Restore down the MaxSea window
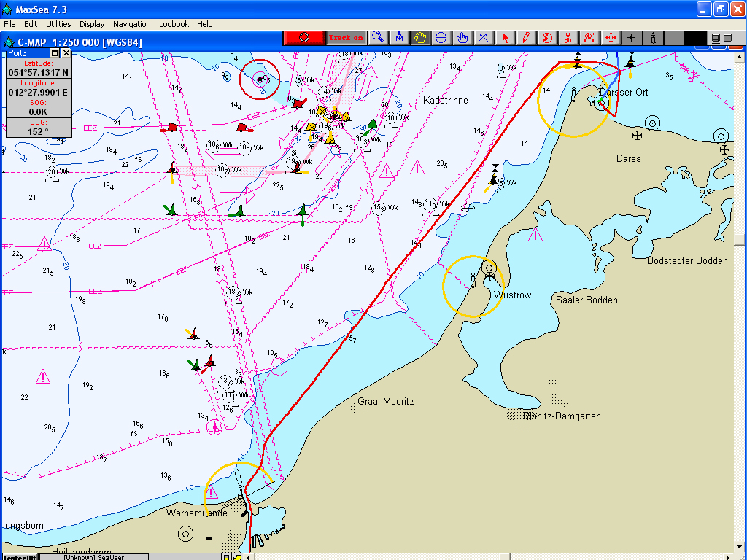This screenshot has width=747, height=560. [x=720, y=9]
